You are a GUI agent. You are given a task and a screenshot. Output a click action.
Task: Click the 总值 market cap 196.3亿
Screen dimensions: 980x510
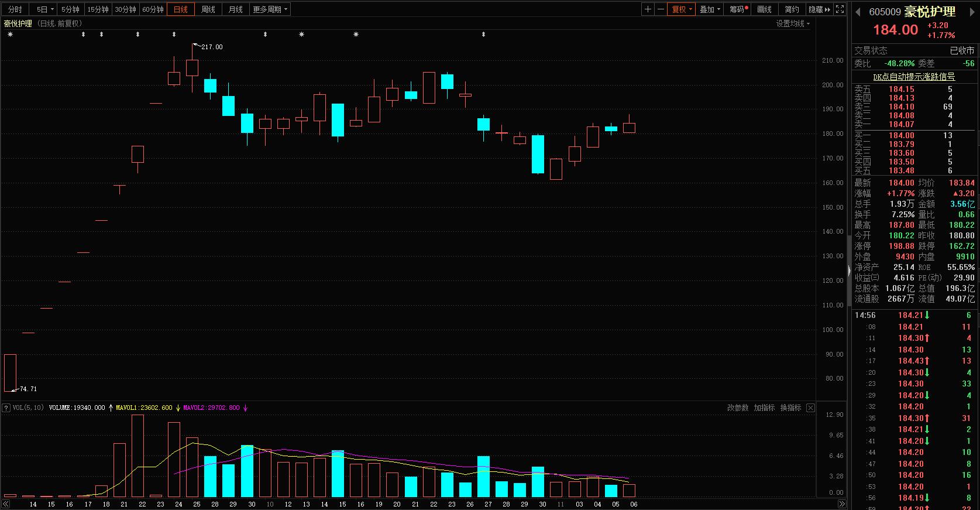[x=960, y=288]
